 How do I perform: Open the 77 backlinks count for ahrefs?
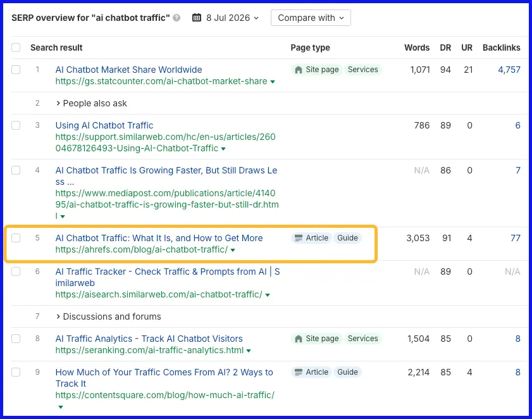516,238
